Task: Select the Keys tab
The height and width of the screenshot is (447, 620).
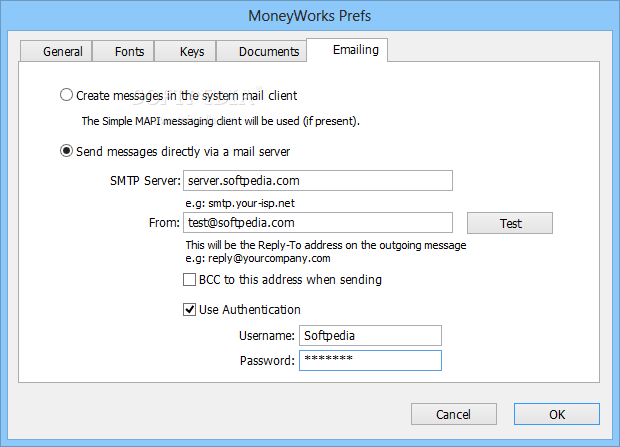Action: click(x=185, y=51)
